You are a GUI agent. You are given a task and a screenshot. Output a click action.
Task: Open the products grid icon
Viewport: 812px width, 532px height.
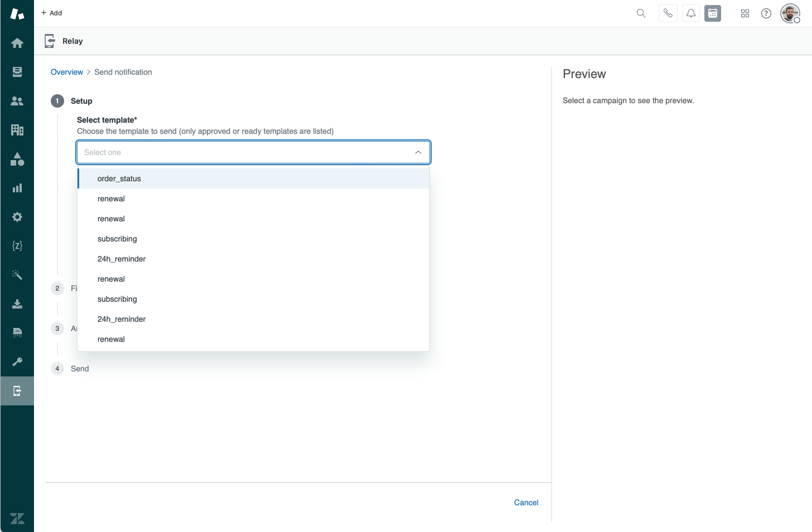point(745,13)
